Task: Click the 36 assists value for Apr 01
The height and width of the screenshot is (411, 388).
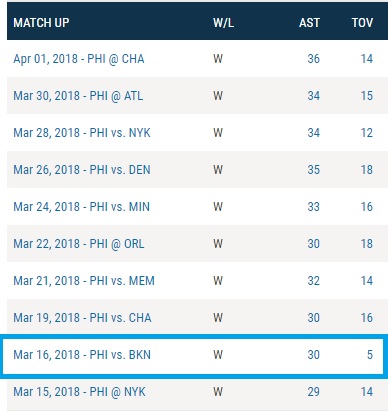Action: click(313, 59)
